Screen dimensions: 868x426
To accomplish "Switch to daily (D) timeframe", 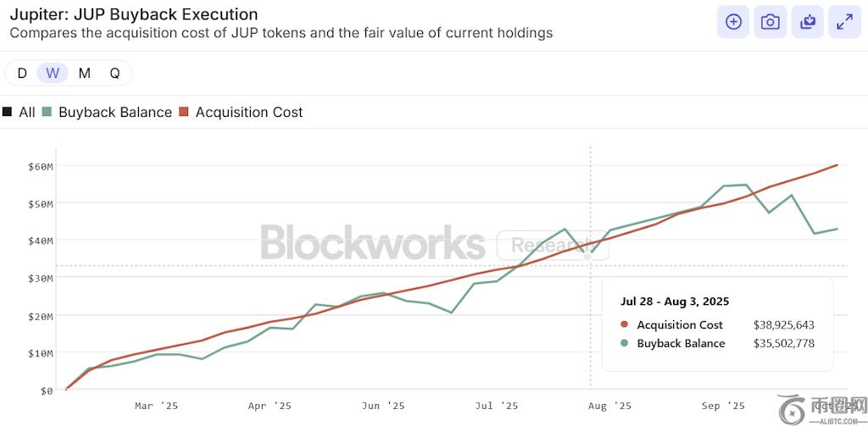I will tap(22, 73).
